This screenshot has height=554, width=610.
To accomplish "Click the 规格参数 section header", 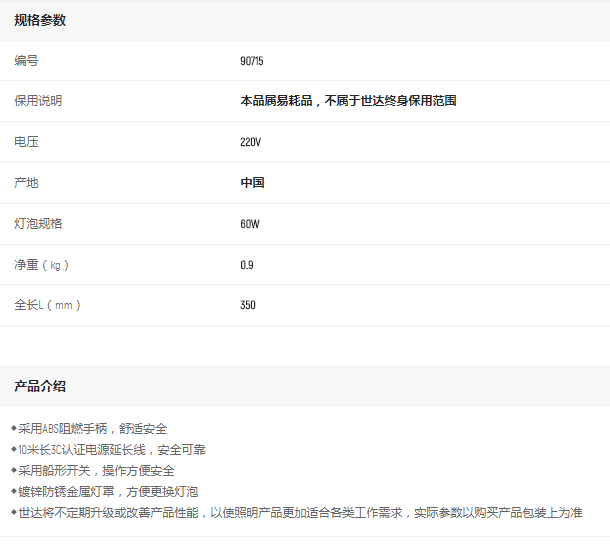I will coord(40,20).
